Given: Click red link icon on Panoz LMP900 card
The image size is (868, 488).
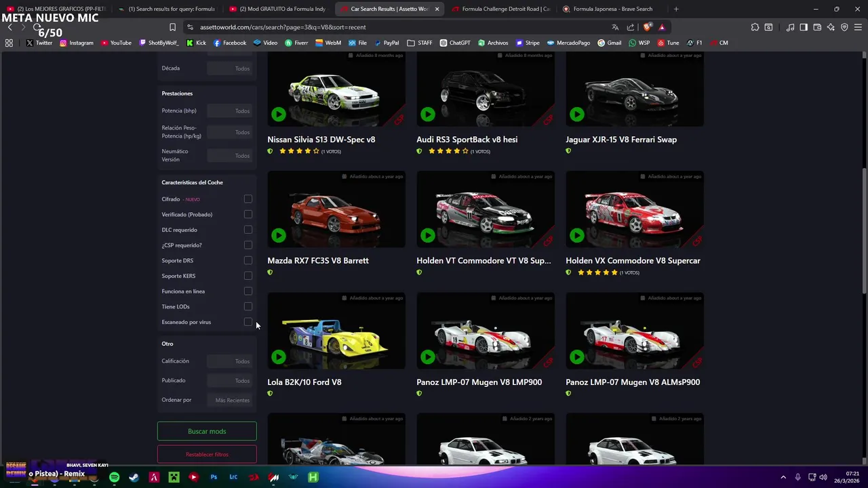Looking at the screenshot, I should pyautogui.click(x=548, y=363).
